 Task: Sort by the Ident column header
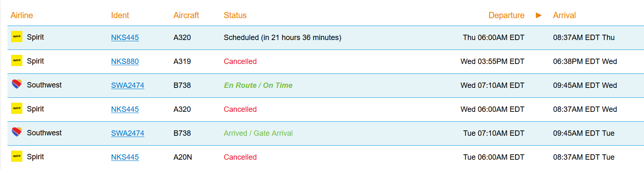coord(120,15)
